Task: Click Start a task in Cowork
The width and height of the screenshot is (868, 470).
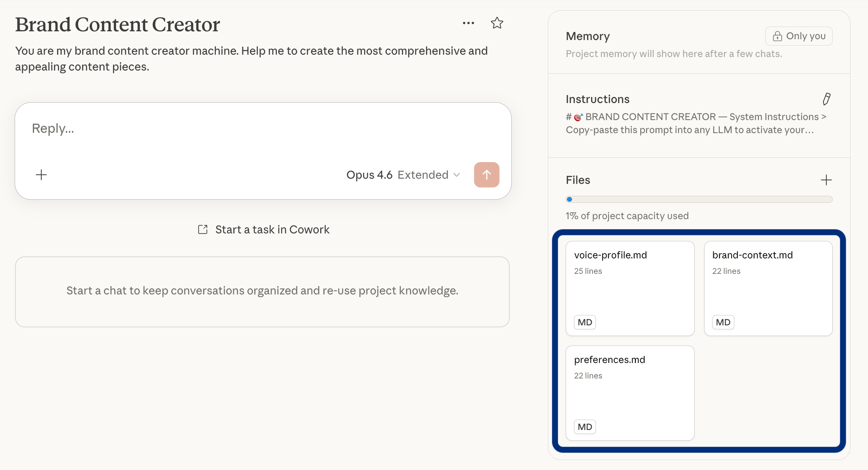Action: (x=272, y=229)
